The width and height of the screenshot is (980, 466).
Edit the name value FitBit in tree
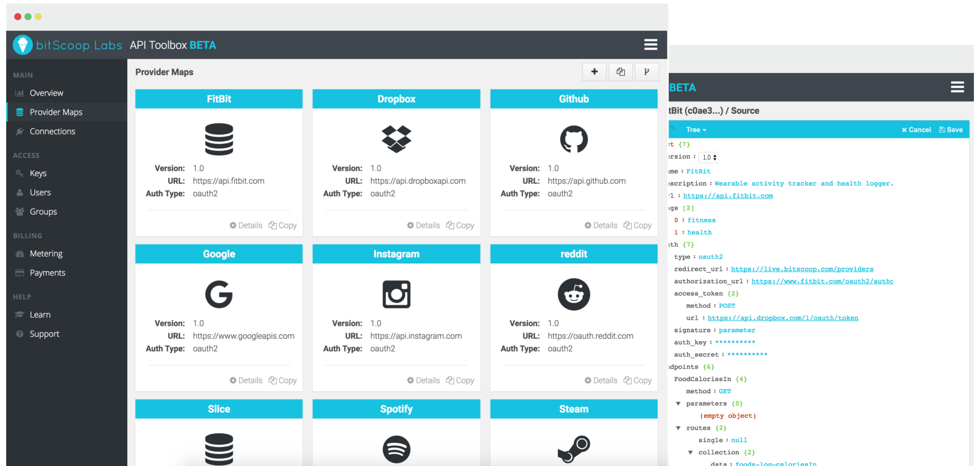698,171
